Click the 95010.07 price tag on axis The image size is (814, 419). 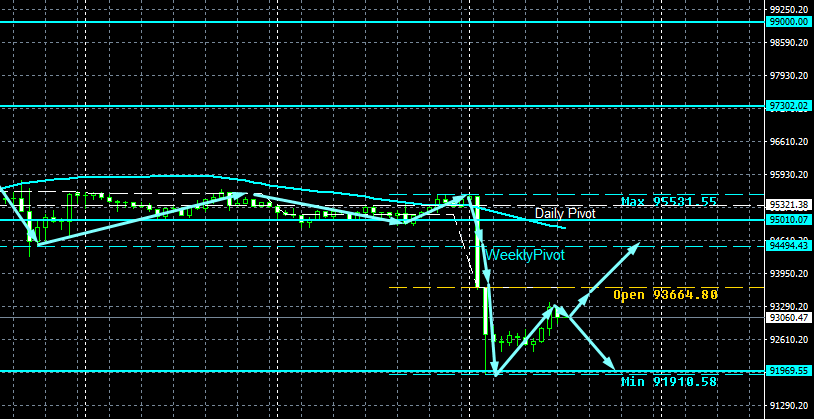[788, 220]
